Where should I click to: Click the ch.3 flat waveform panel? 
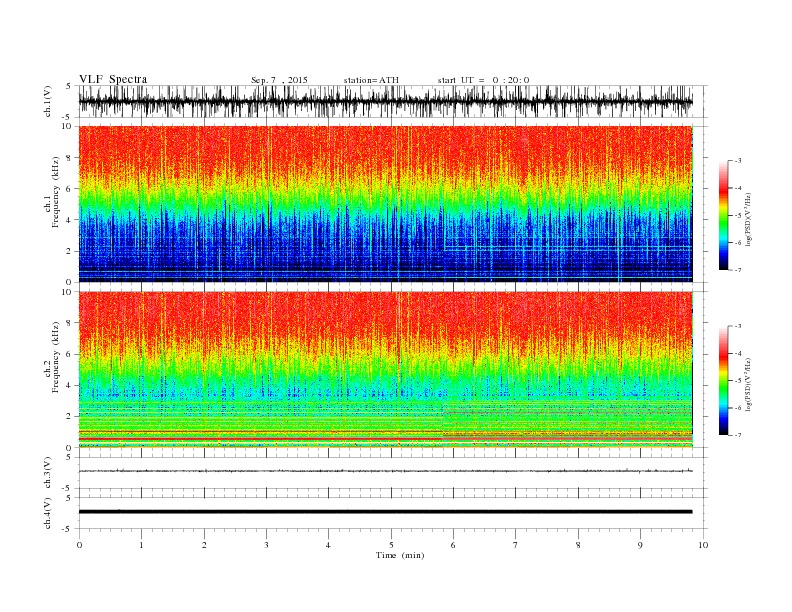coord(392,473)
